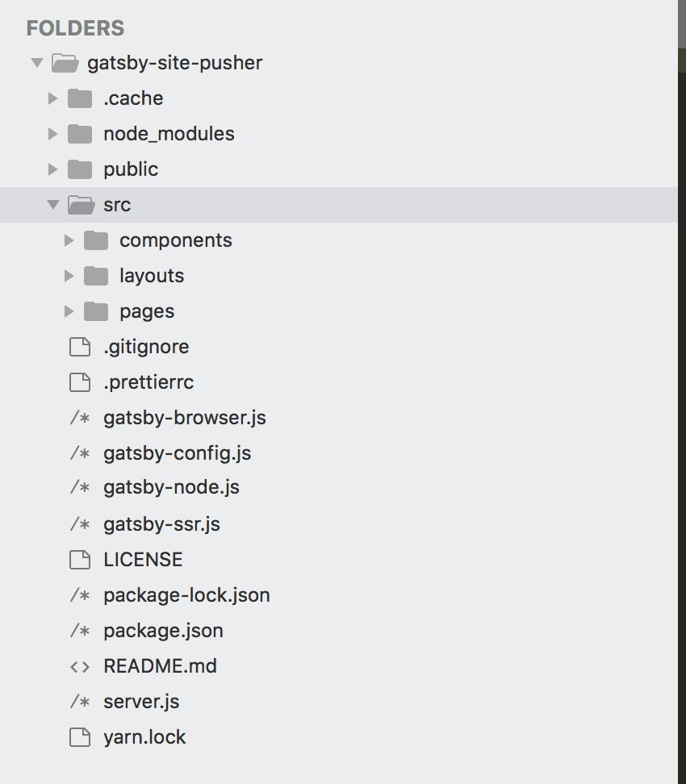
Task: Click the JavaScript icon beside gatsby-config.js
Action: [x=82, y=453]
